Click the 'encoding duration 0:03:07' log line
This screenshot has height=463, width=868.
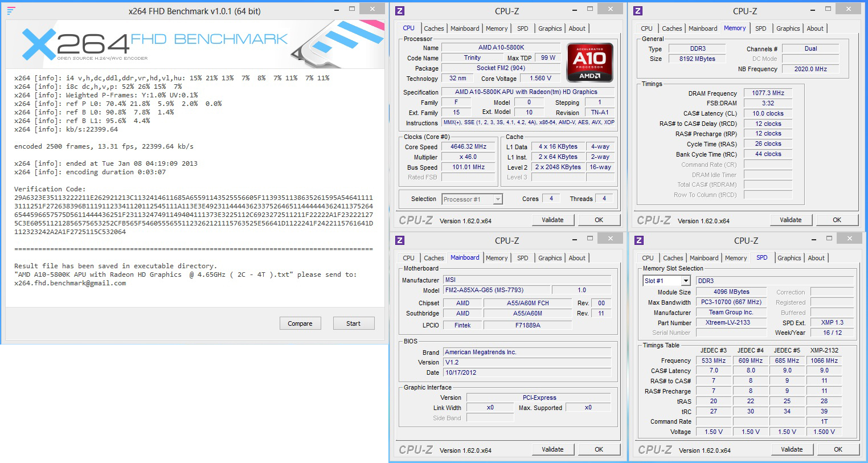pos(90,172)
